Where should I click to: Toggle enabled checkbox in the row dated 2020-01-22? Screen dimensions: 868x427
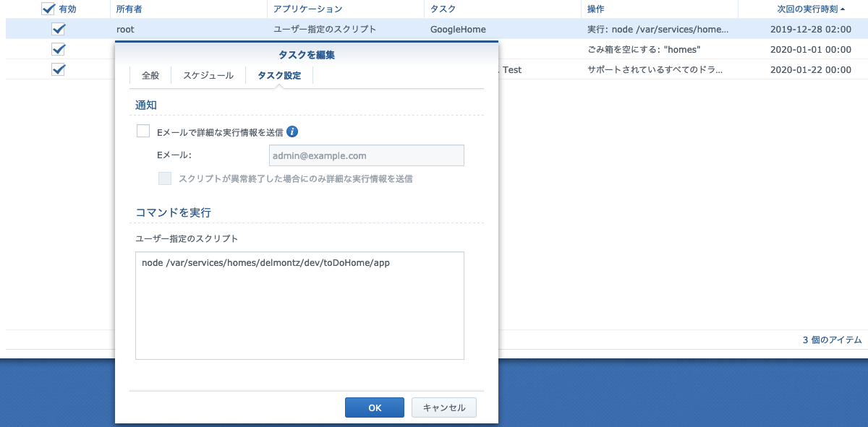tap(59, 70)
